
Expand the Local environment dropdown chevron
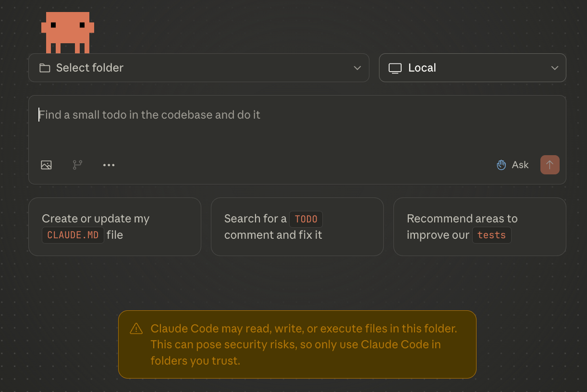[x=555, y=68]
